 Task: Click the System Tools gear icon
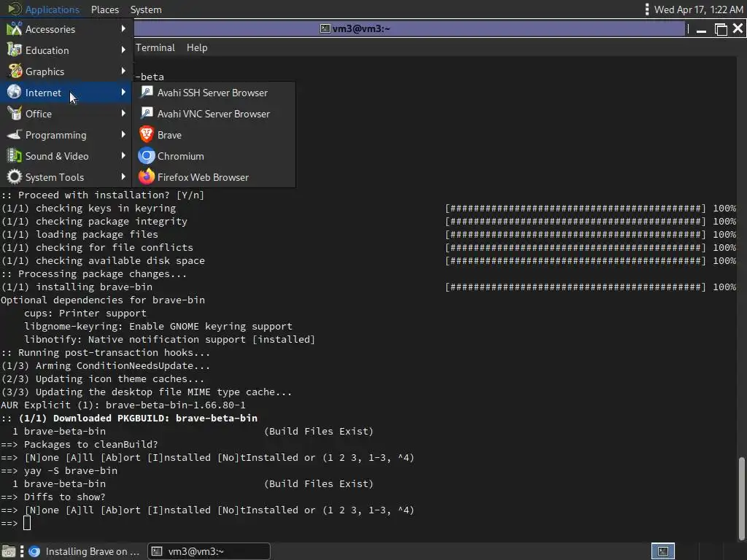pyautogui.click(x=15, y=177)
